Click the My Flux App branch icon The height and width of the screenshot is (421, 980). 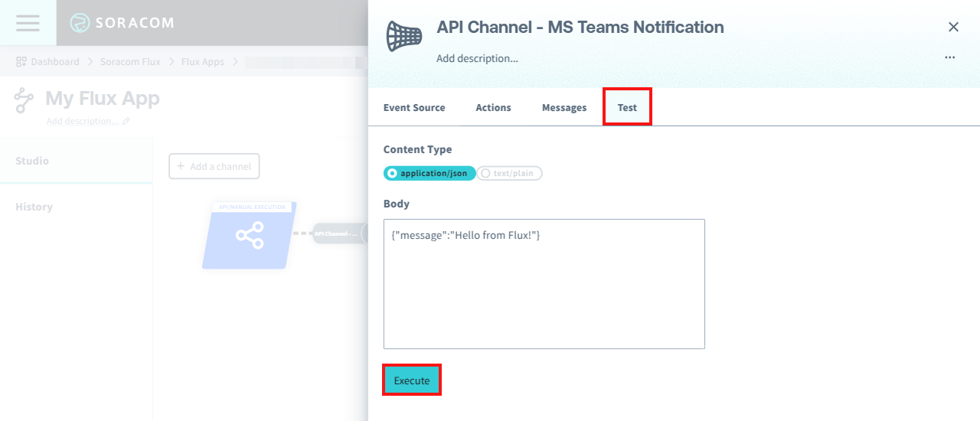24,100
